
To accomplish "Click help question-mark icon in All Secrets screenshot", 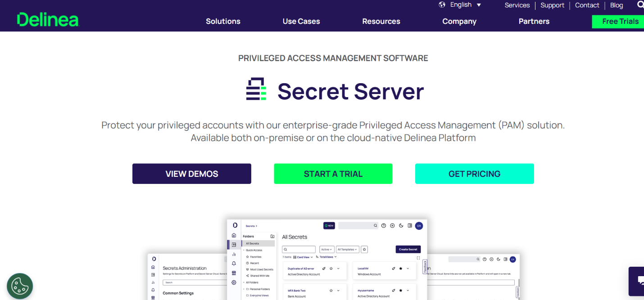I will pyautogui.click(x=384, y=226).
